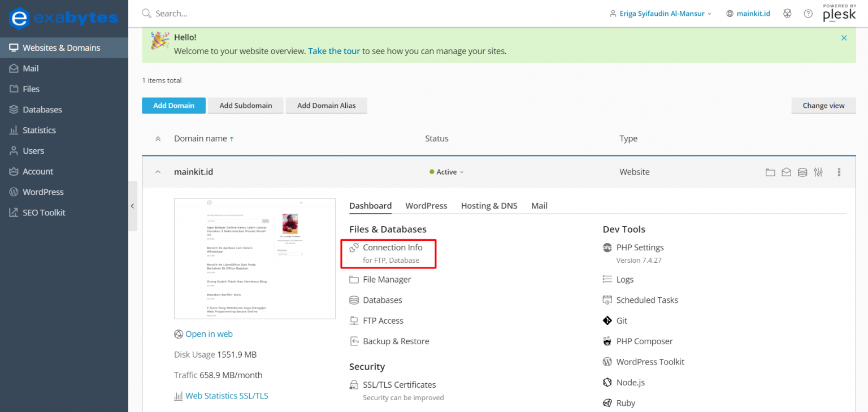Collapse the left sidebar using the arrow

click(x=133, y=206)
